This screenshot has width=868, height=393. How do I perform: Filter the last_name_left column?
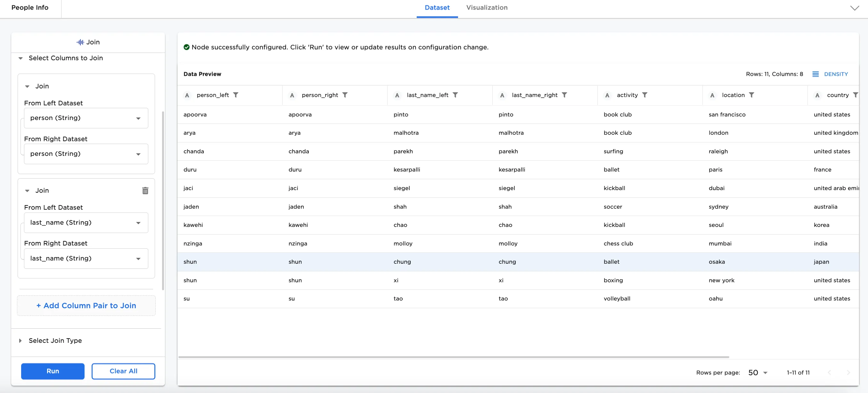click(x=456, y=95)
